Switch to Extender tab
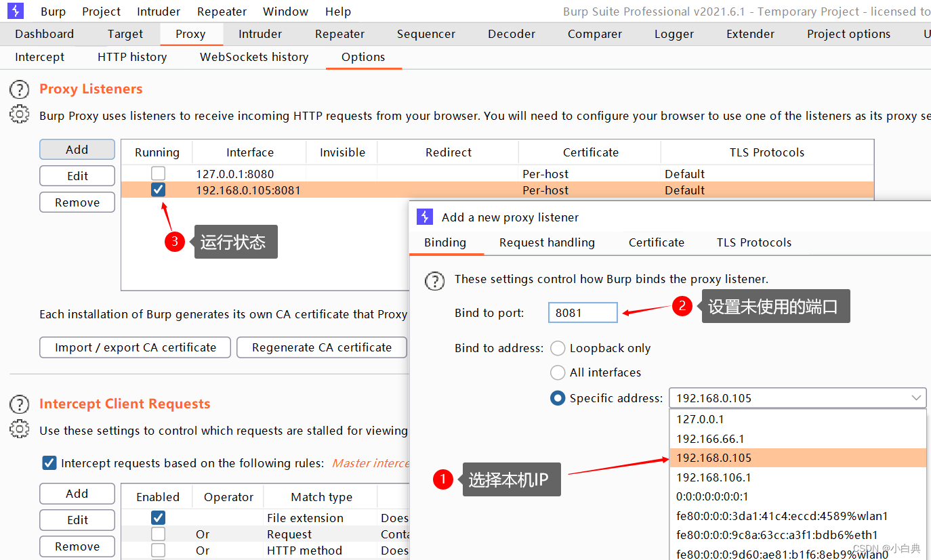The width and height of the screenshot is (931, 560). click(751, 34)
